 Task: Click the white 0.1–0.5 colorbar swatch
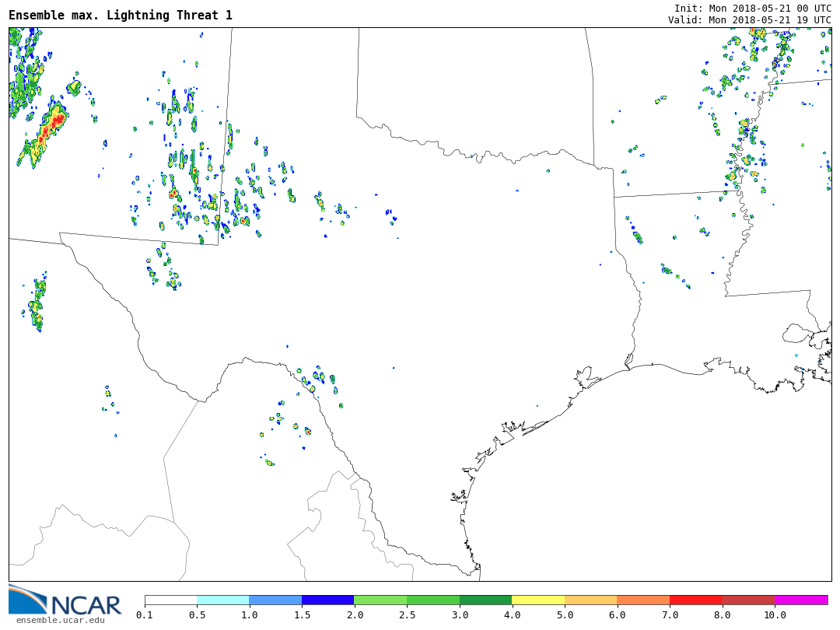point(170,600)
